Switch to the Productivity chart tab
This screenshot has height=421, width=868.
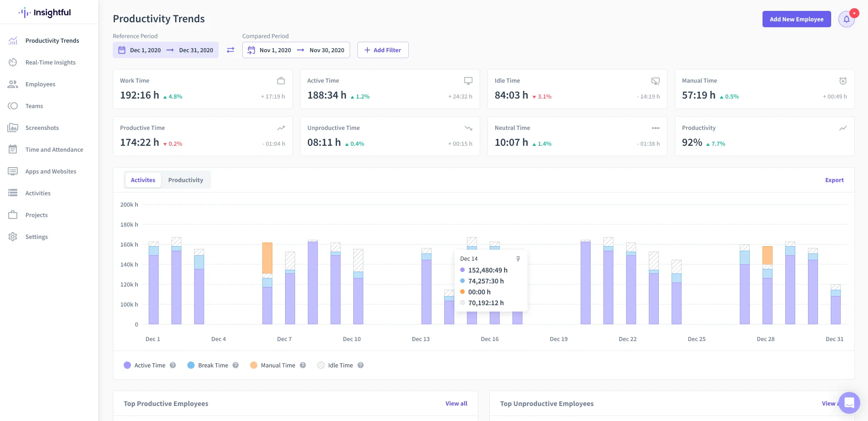pos(186,180)
